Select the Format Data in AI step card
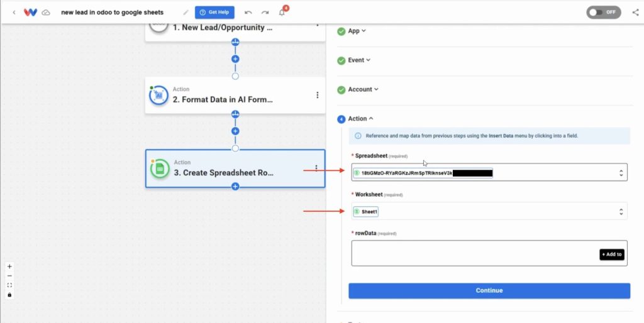The width and height of the screenshot is (644, 323). point(235,96)
